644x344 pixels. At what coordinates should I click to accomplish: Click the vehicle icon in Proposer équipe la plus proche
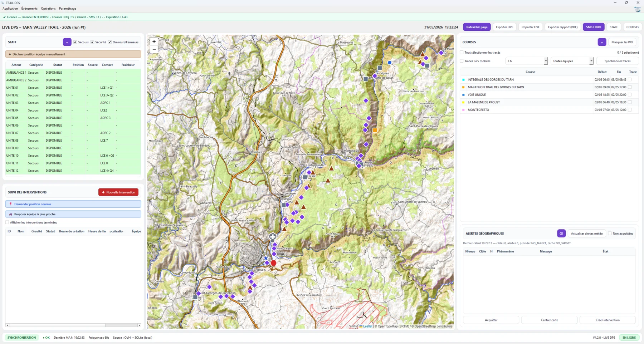pyautogui.click(x=11, y=214)
